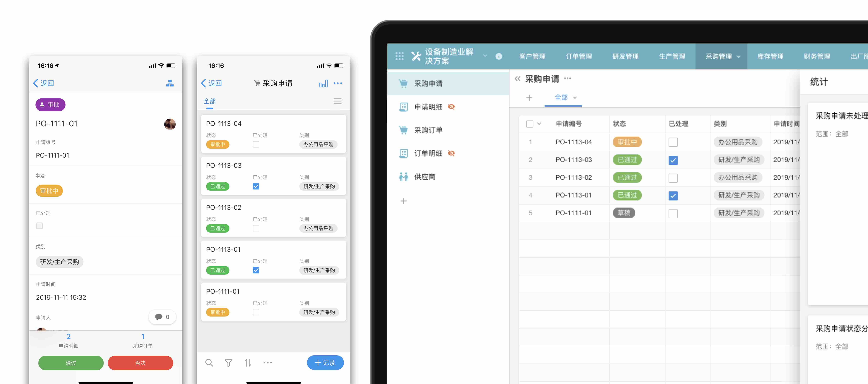
Task: Open chart statistics icon in phone list
Action: click(323, 84)
